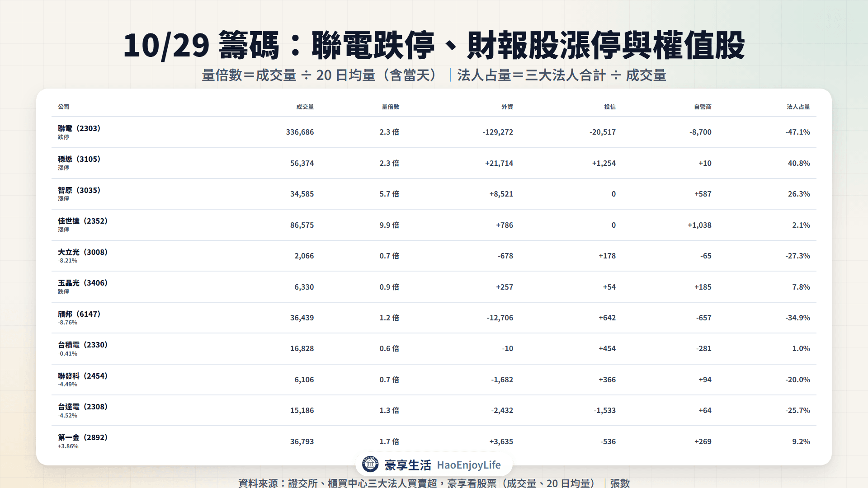Click the HaoEnjoyLife round logo icon
Image resolution: width=868 pixels, height=488 pixels.
click(x=370, y=464)
